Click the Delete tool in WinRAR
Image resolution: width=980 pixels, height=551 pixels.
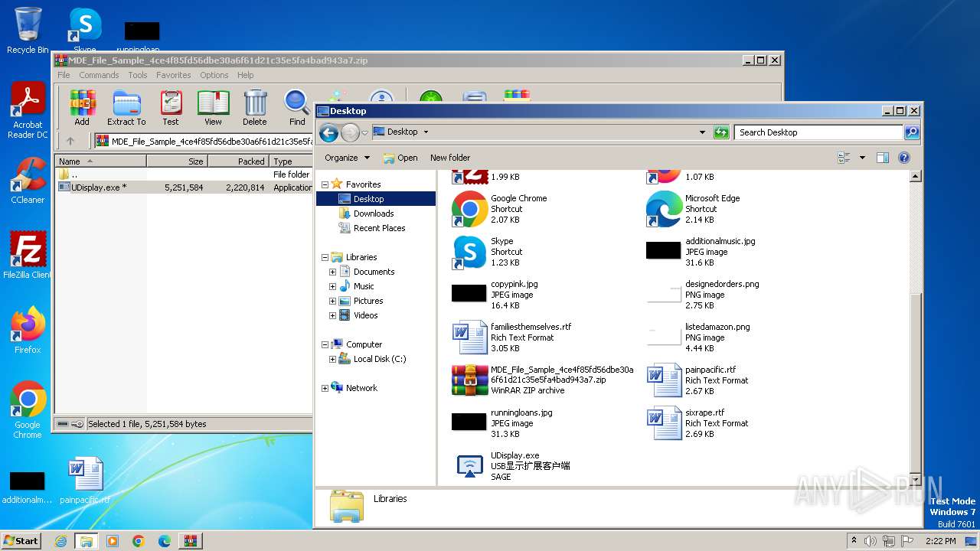tap(255, 108)
